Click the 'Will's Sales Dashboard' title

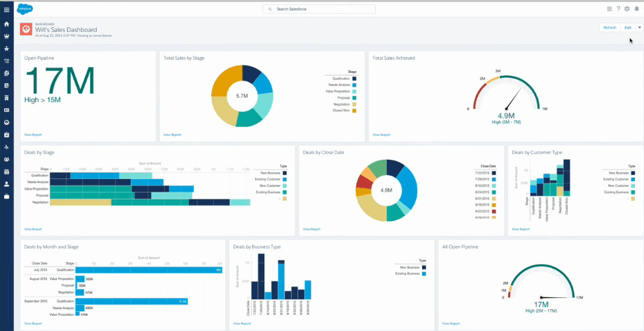tap(66, 30)
